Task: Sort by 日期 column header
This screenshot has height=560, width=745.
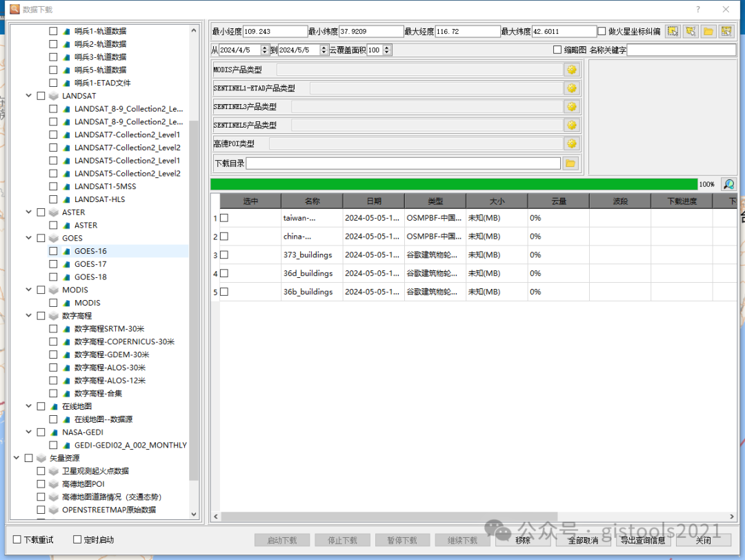Action: (x=373, y=201)
